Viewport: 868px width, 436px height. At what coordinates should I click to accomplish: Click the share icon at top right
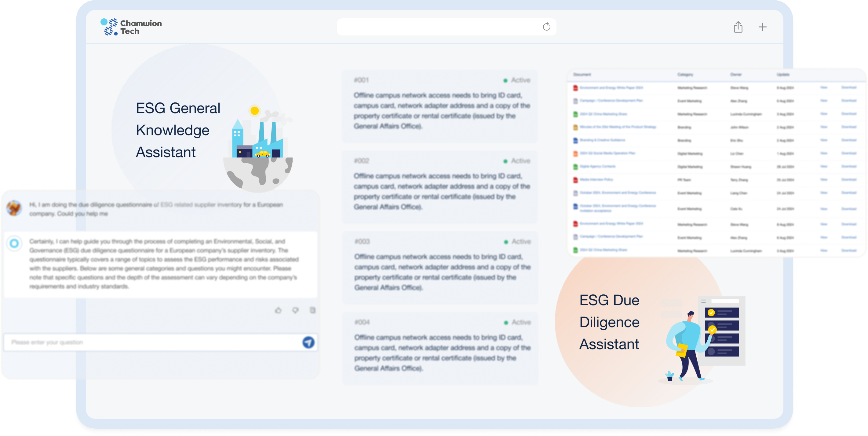pyautogui.click(x=738, y=27)
